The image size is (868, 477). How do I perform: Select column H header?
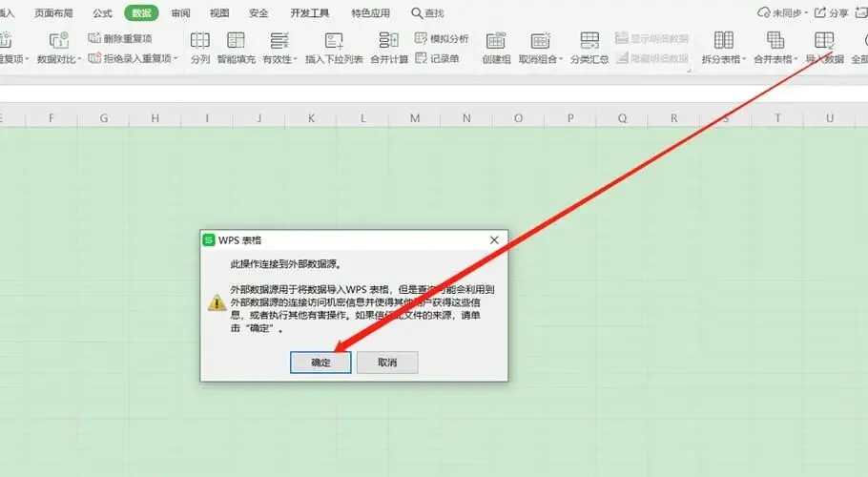155,118
